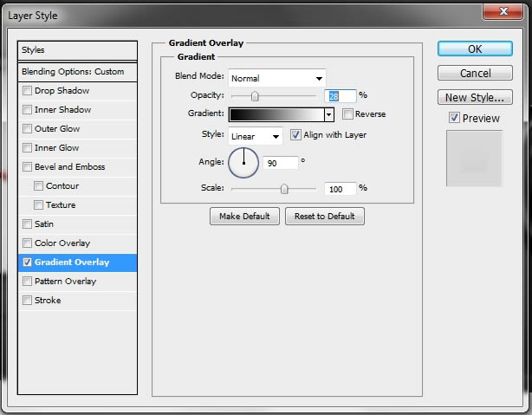Tick the Inner Shadow checkbox
The height and width of the screenshot is (415, 532).
[27, 110]
